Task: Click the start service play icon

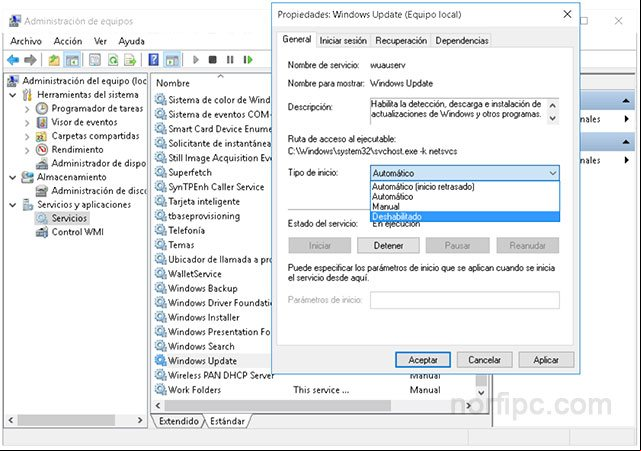Action: (195, 60)
